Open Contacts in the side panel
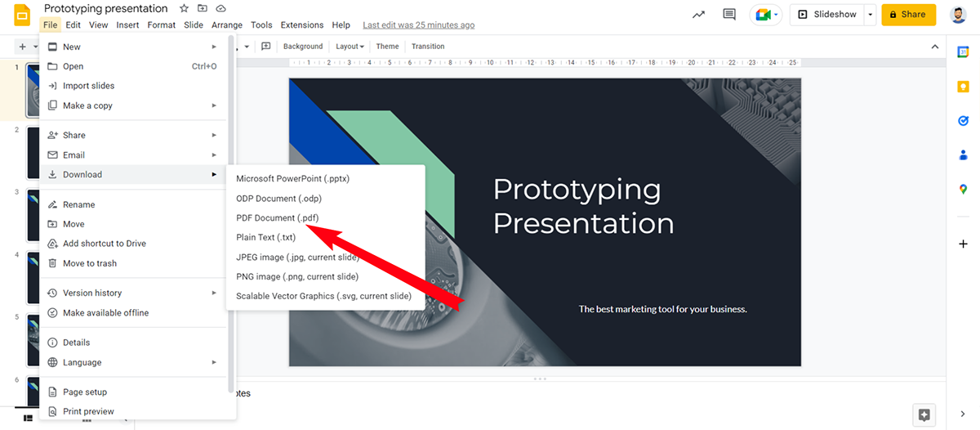The image size is (980, 430). (x=963, y=155)
